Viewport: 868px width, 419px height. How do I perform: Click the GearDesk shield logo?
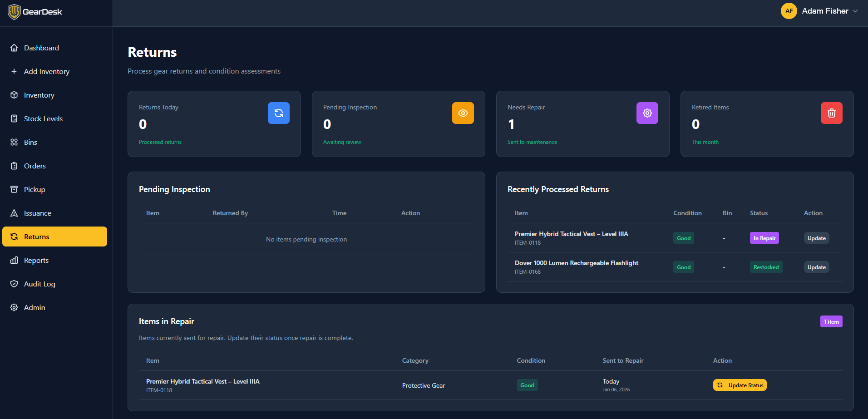14,12
